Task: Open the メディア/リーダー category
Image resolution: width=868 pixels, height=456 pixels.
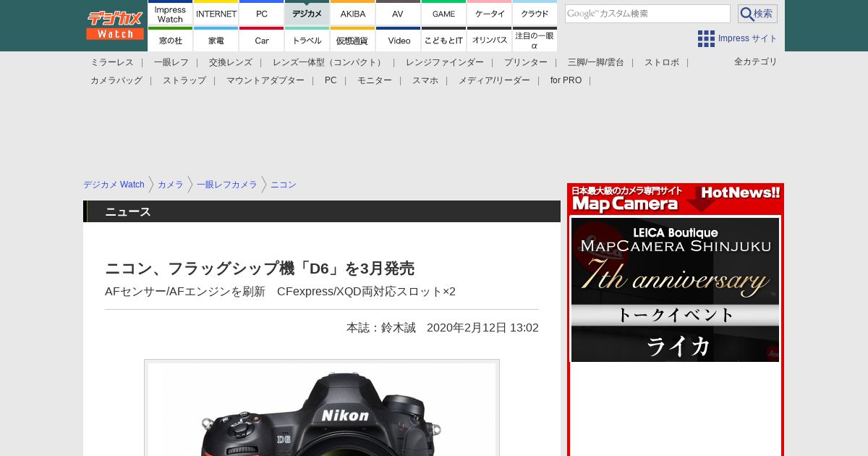Action: 494,80
